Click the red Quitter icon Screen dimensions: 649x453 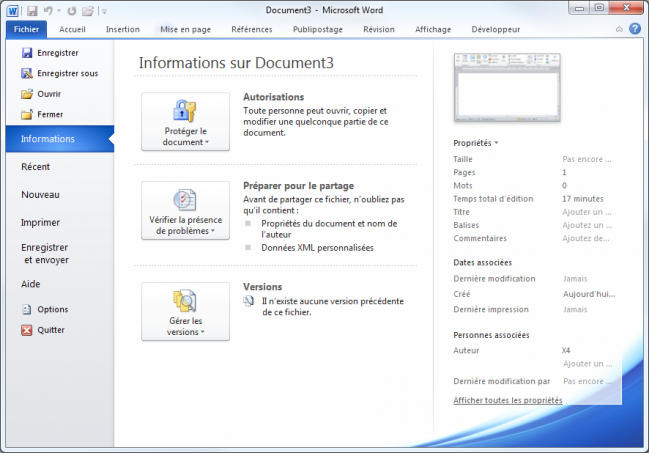26,329
